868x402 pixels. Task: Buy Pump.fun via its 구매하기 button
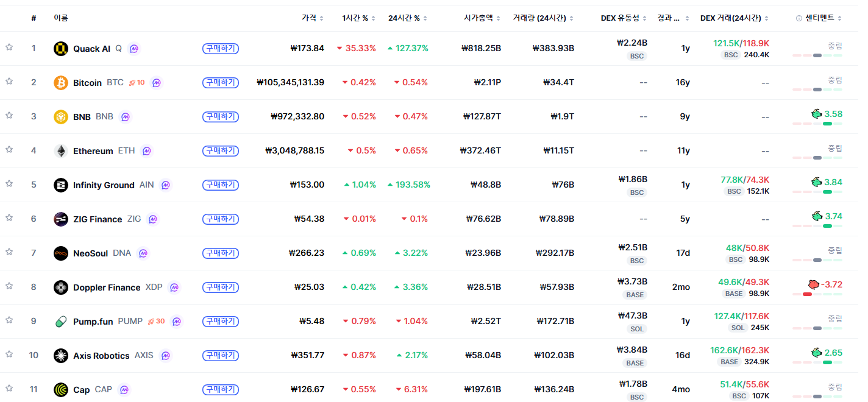221,322
